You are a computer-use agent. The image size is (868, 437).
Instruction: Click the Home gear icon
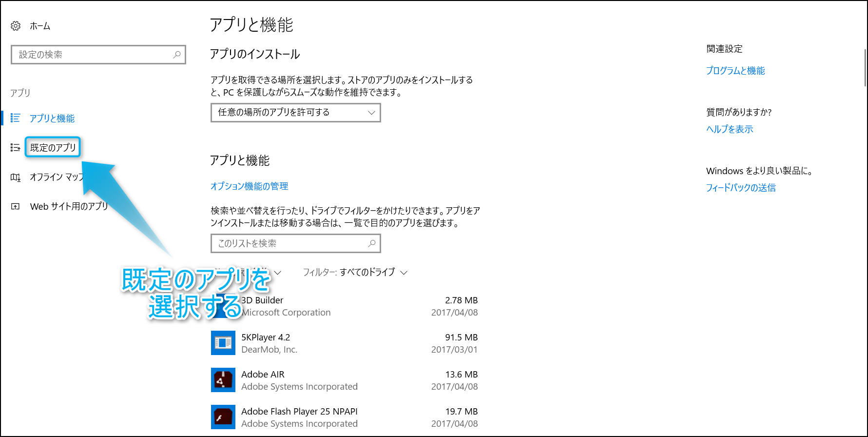[16, 26]
